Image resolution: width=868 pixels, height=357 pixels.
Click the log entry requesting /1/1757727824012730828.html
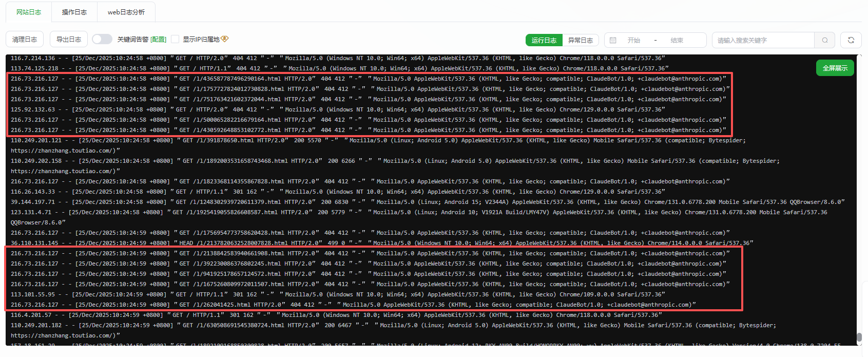pyautogui.click(x=370, y=89)
